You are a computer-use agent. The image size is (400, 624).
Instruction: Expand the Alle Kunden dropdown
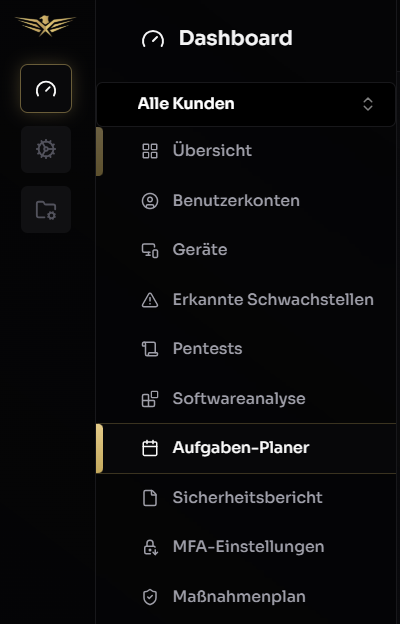tap(246, 104)
